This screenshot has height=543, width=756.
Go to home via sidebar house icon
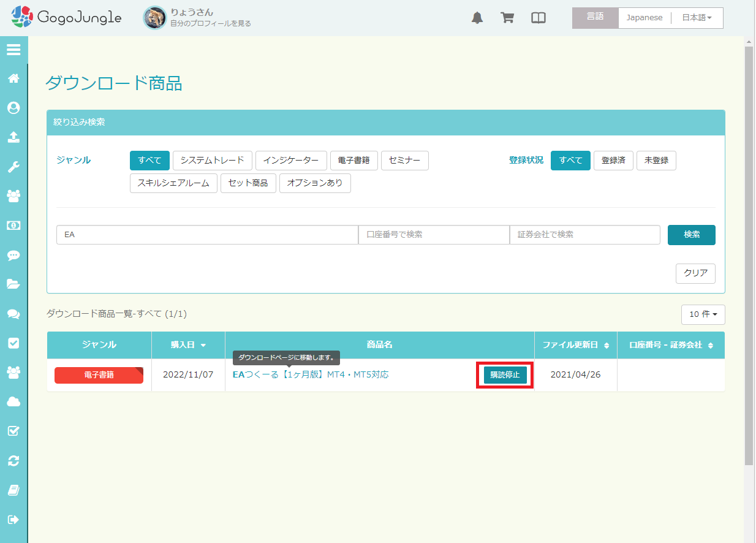click(13, 78)
